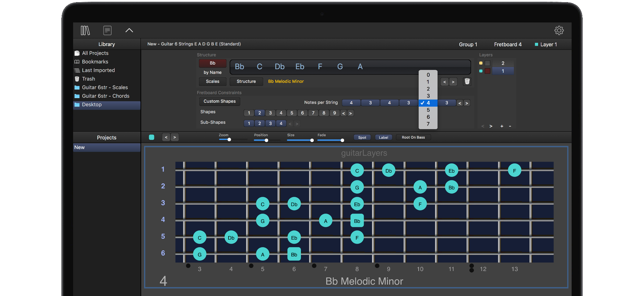644x296 pixels.
Task: Open Bookmarks in the Library sidebar
Action: pos(95,62)
